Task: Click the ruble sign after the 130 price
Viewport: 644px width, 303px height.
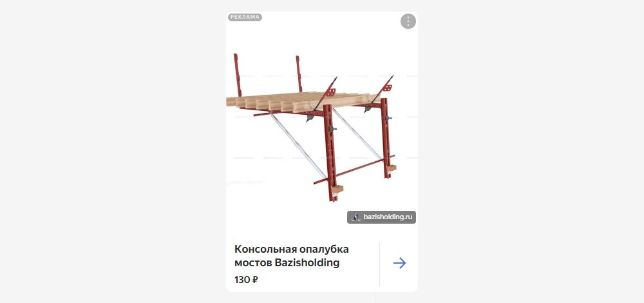Action: [x=254, y=280]
